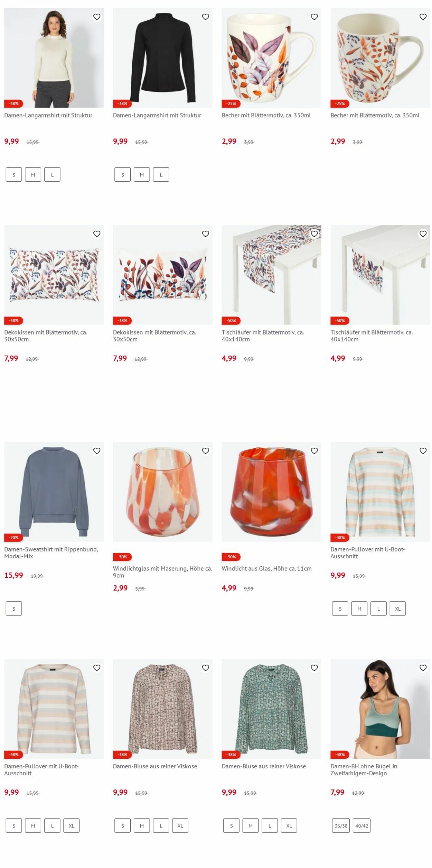
Task: Open second Dekokissen product image
Action: [163, 275]
